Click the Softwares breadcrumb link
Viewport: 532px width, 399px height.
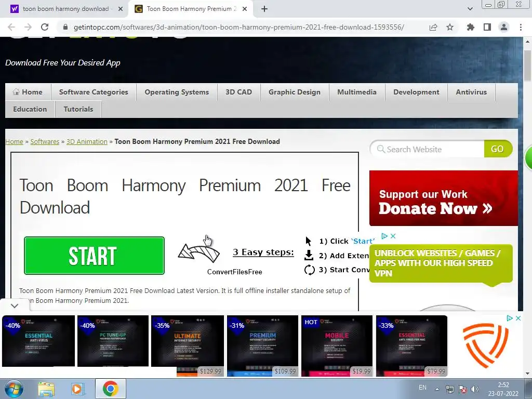(x=45, y=141)
